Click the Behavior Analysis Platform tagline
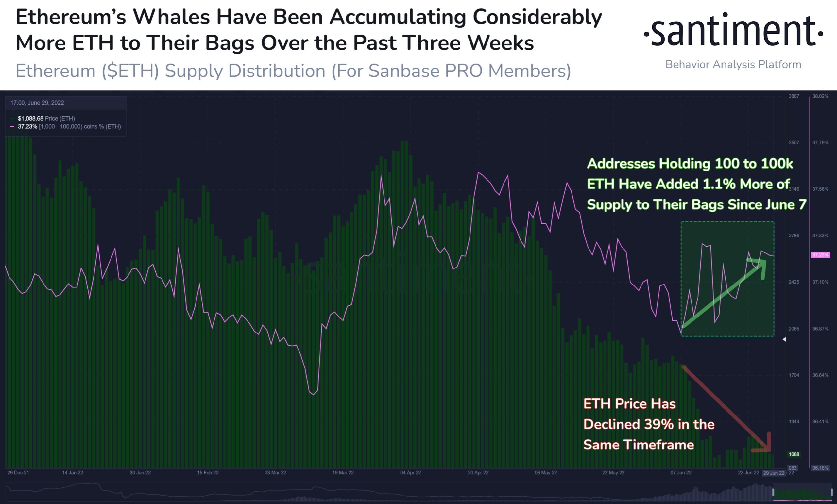The image size is (837, 504). (733, 64)
